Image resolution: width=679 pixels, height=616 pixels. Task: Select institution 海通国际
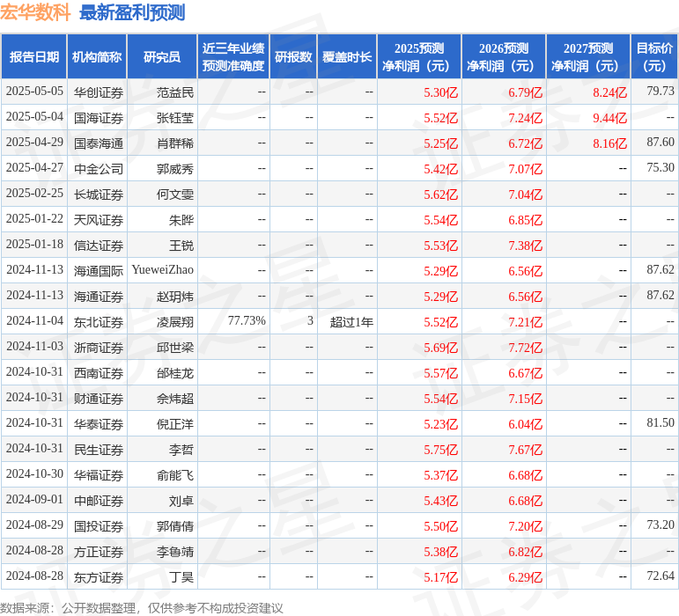[x=99, y=271]
